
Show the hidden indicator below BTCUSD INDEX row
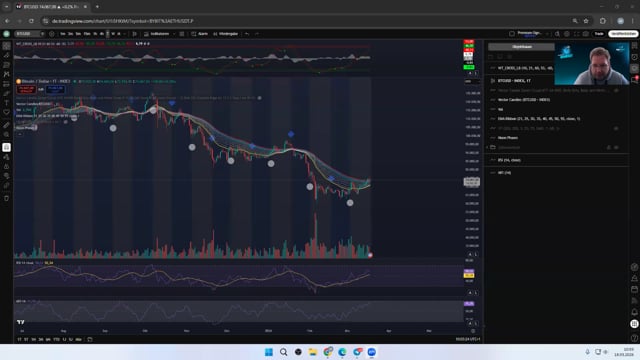(616, 90)
